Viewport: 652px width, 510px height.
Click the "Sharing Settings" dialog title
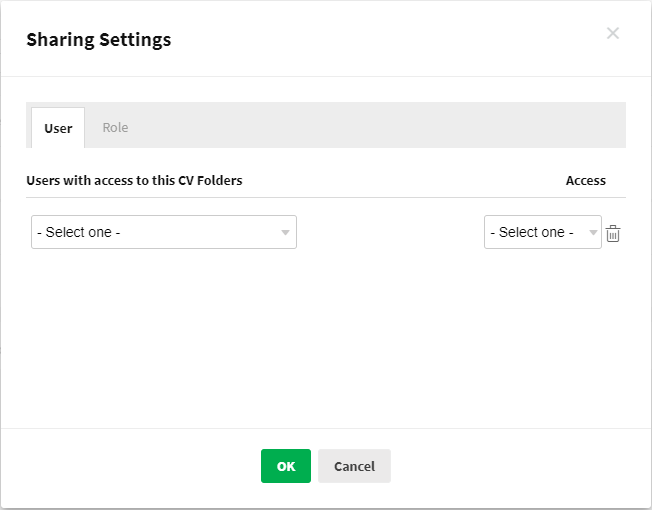tap(98, 40)
